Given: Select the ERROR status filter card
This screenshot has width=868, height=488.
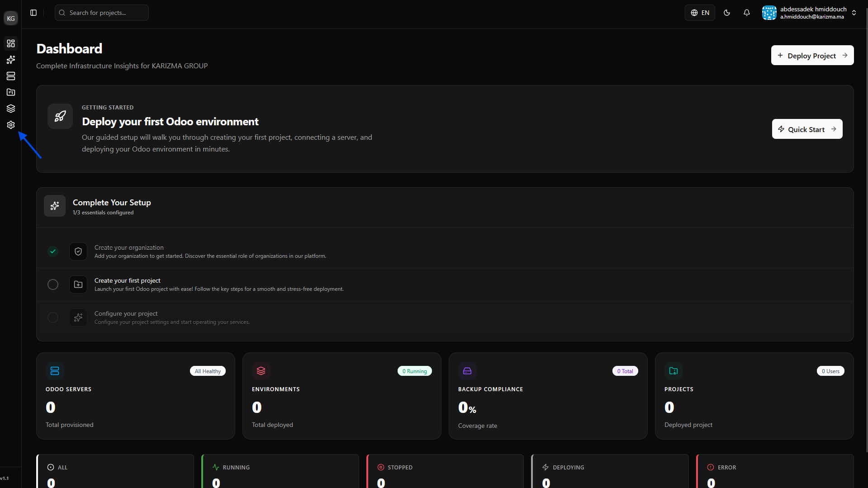Looking at the screenshot, I should (775, 471).
